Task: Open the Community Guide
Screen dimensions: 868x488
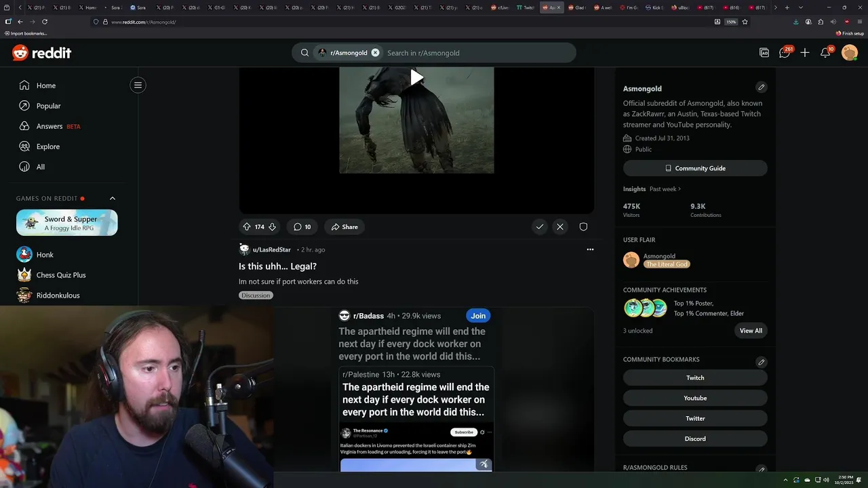Action: (x=695, y=168)
